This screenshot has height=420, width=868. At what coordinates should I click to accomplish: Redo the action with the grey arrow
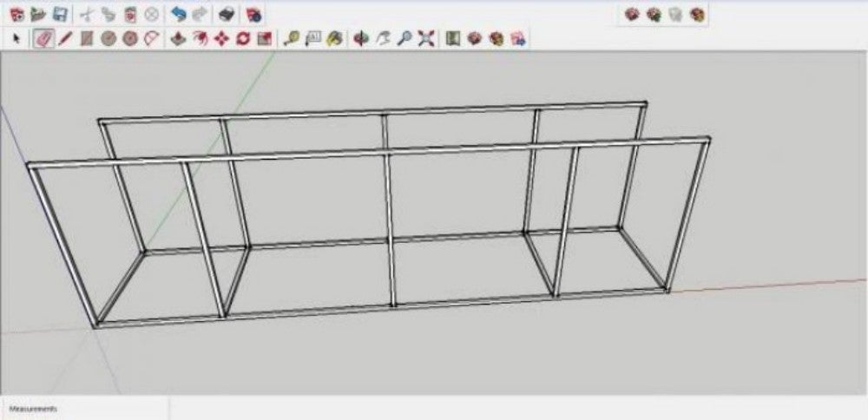200,15
